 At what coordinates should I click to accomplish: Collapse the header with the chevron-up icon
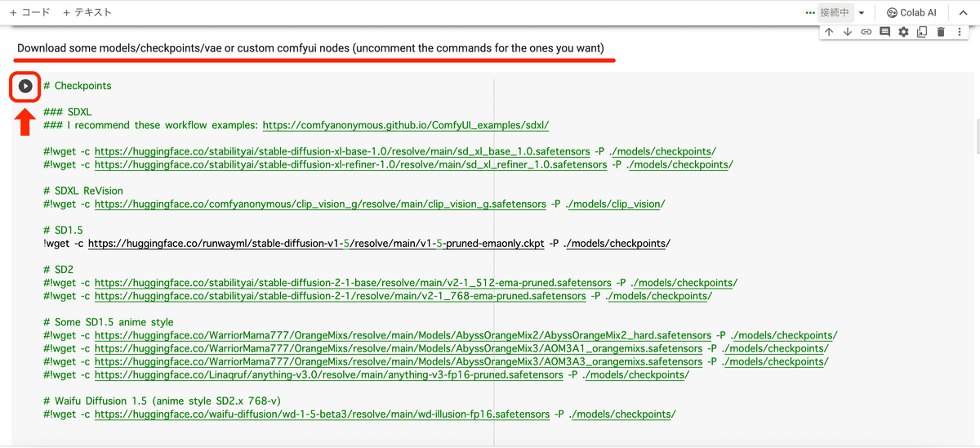pyautogui.click(x=963, y=12)
